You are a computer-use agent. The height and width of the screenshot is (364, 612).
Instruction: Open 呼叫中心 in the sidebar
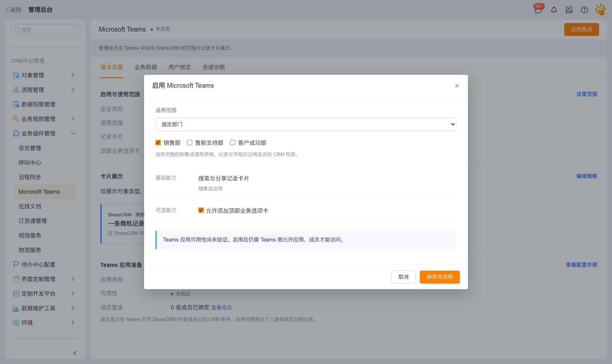pos(45,163)
